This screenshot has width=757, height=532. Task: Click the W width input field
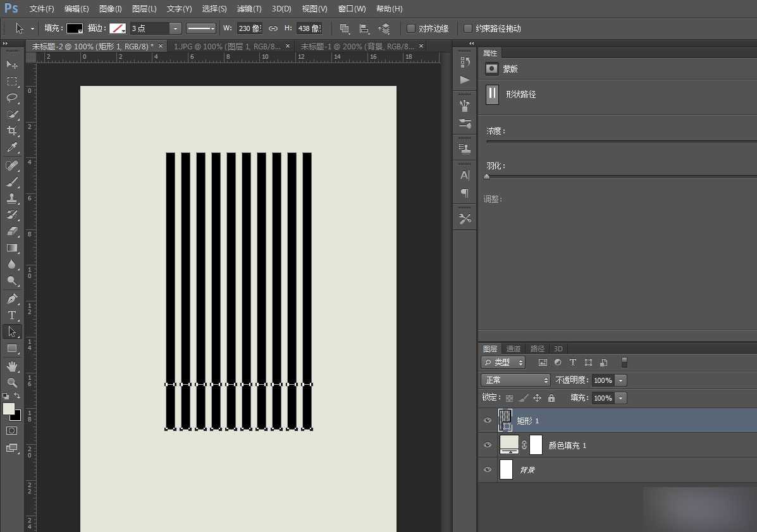tap(249, 28)
